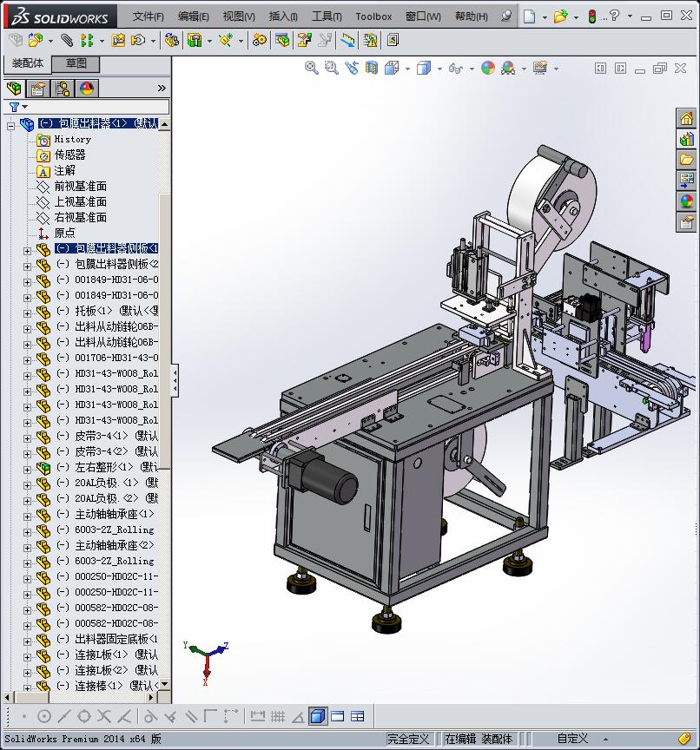Click the Section View icon

372,69
